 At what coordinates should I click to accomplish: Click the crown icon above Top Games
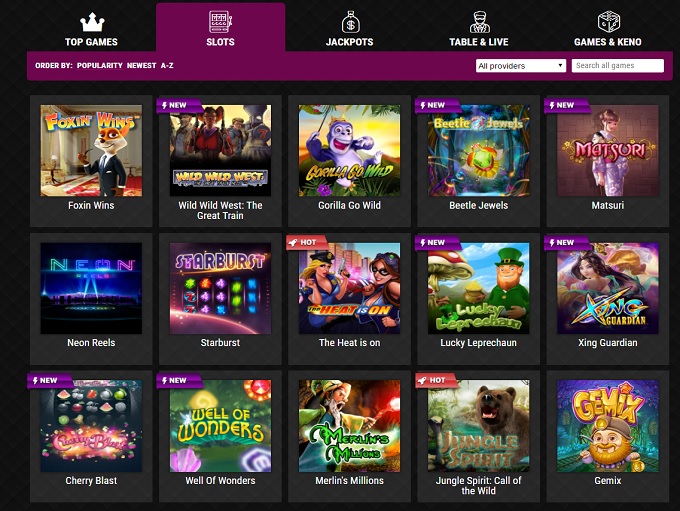click(x=92, y=22)
